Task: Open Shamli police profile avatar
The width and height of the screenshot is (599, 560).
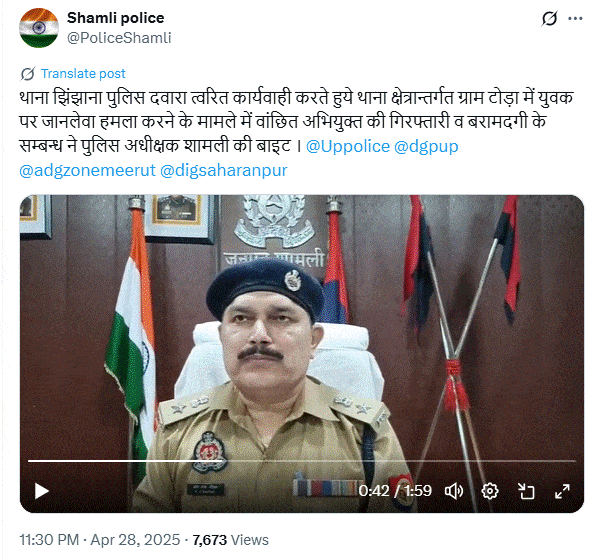Action: (39, 28)
